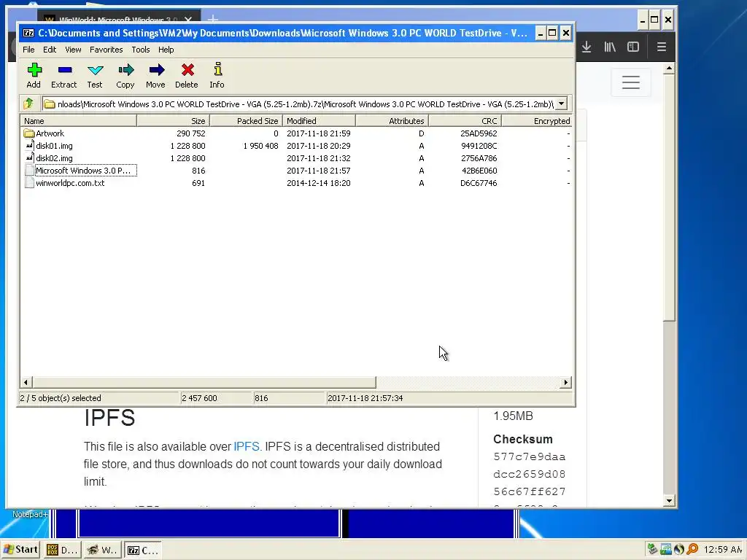Sort by the CRC column header

tap(465, 121)
